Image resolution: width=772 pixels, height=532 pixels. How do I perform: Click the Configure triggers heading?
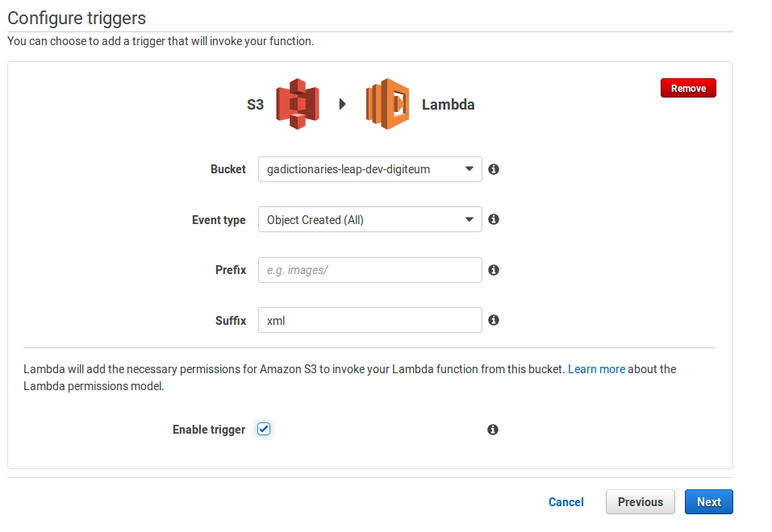click(76, 18)
